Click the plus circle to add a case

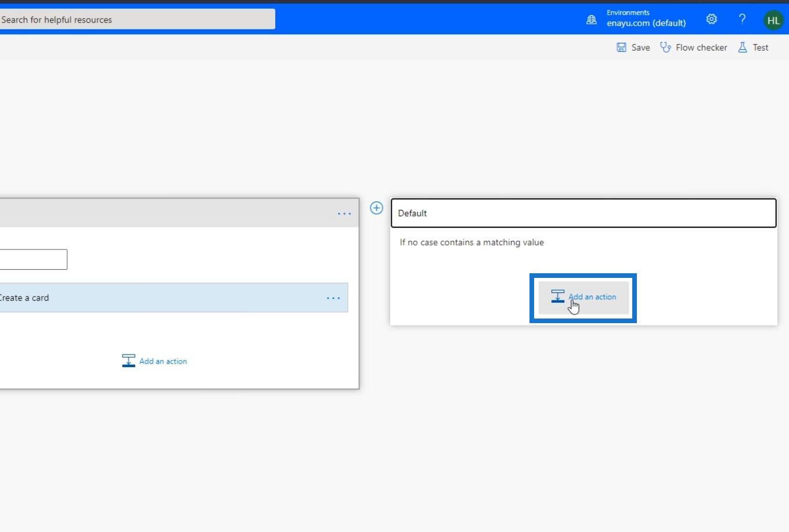click(376, 208)
